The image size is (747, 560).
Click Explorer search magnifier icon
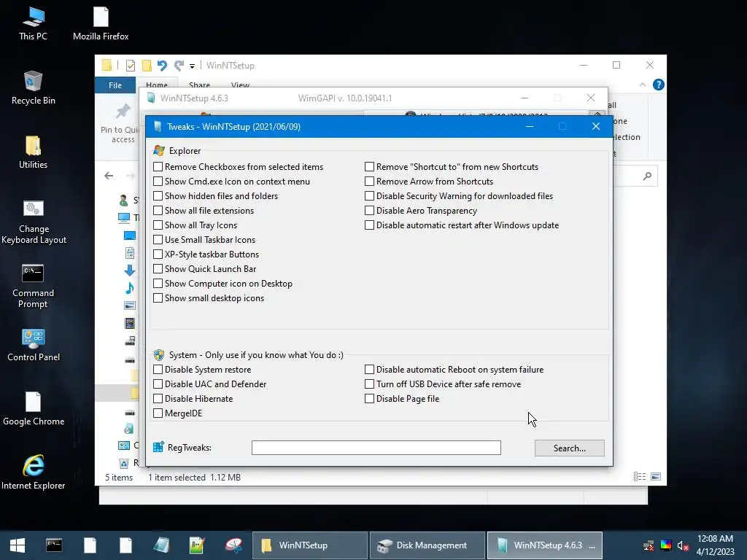(x=647, y=176)
